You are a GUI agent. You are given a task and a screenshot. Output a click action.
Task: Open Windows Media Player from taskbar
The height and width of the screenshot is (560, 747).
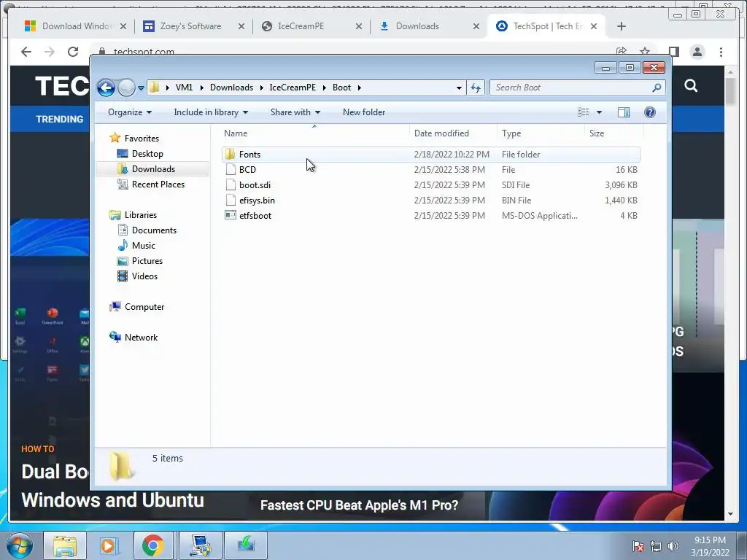pyautogui.click(x=109, y=545)
